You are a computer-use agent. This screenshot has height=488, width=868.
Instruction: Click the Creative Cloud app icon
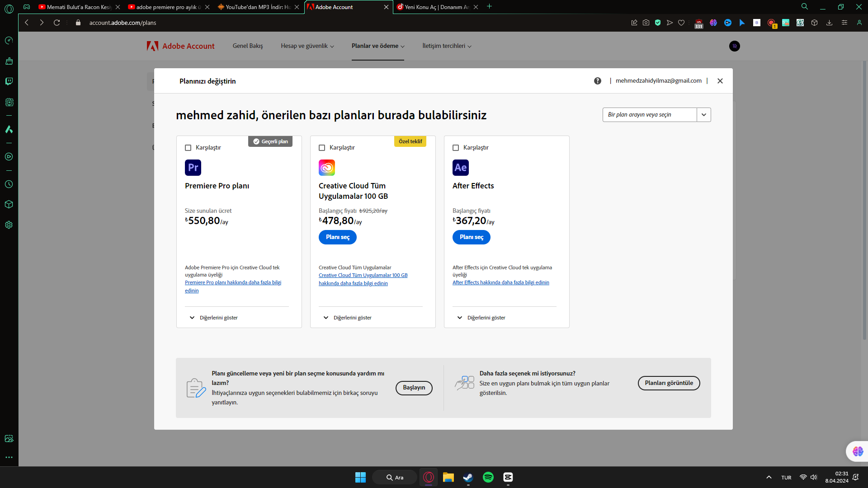326,168
